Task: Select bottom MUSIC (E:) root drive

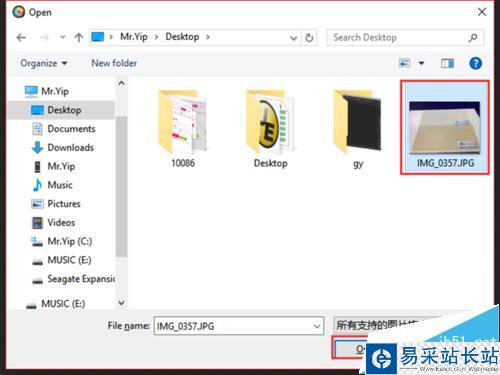Action: [x=63, y=304]
